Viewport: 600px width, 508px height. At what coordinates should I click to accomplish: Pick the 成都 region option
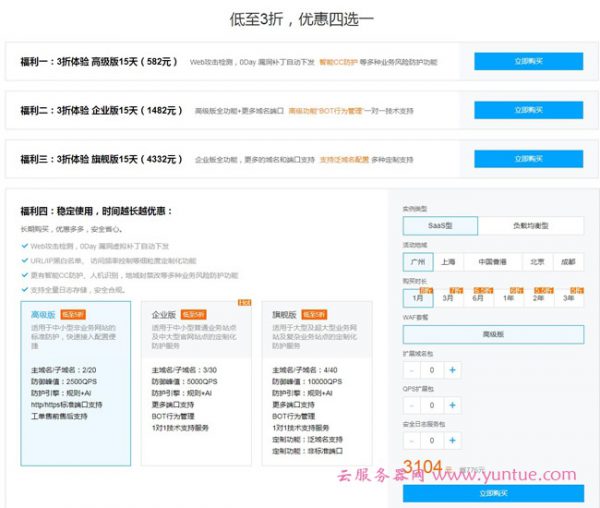coord(568,262)
